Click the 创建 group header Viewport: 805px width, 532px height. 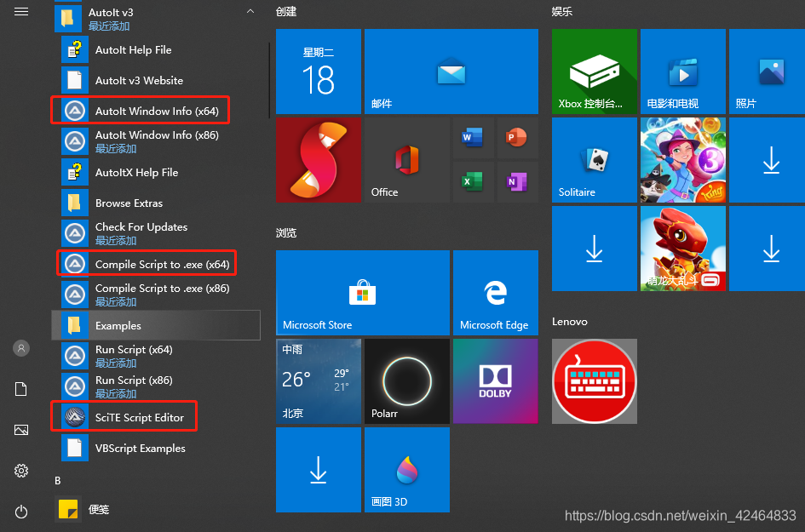coord(286,12)
